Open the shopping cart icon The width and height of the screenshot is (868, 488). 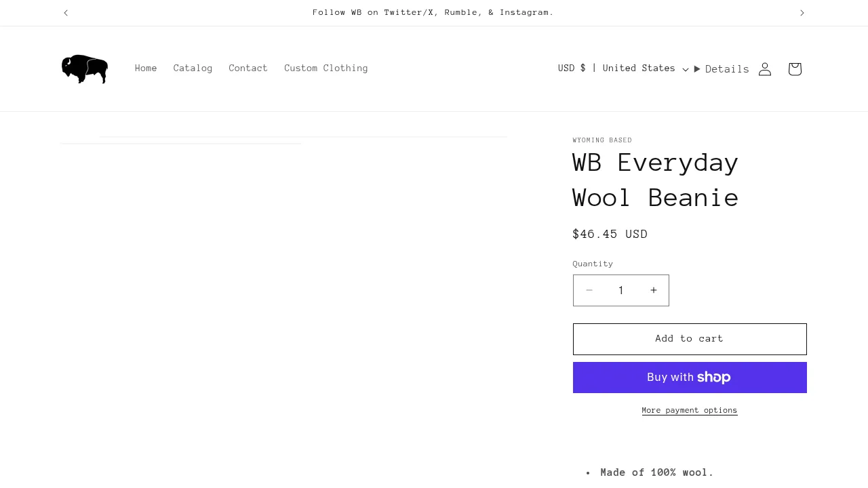click(x=794, y=68)
